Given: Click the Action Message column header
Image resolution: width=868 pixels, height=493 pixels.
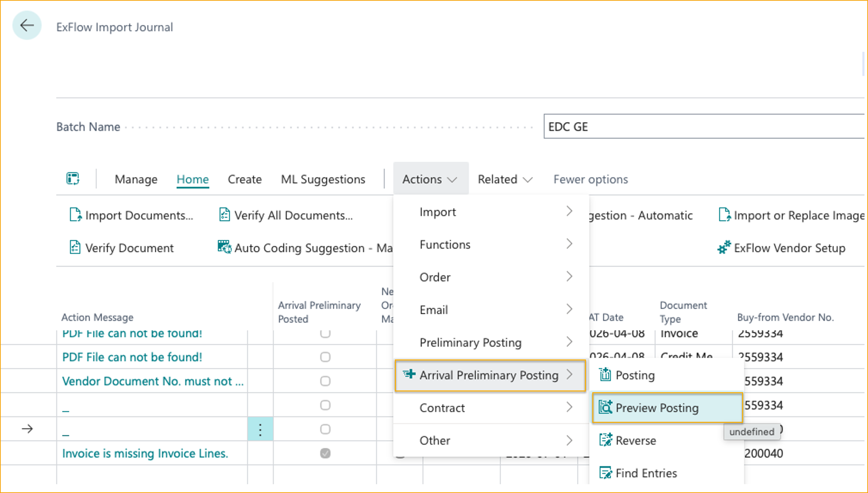Looking at the screenshot, I should coord(97,317).
